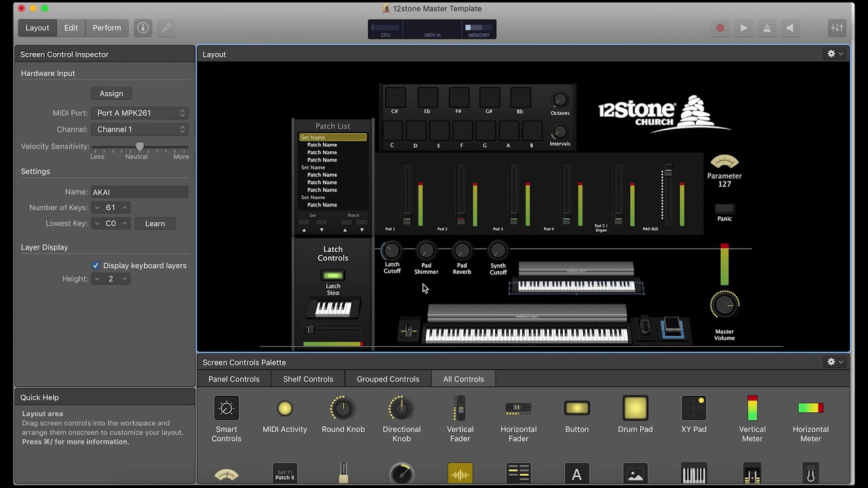
Task: Toggle the green Latch Stop button
Action: [333, 276]
